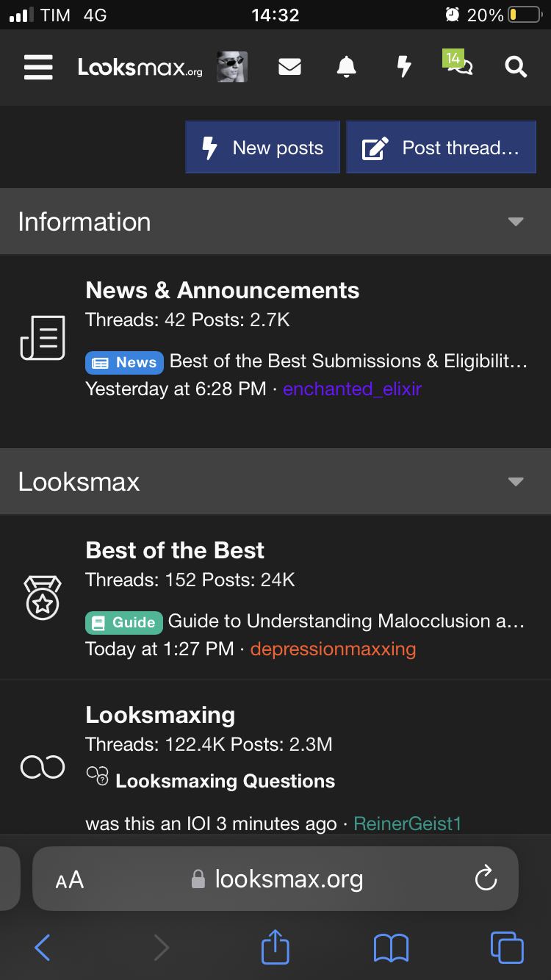Tap the lightning bolt What's new icon
The height and width of the screenshot is (980, 551).
[x=403, y=68]
